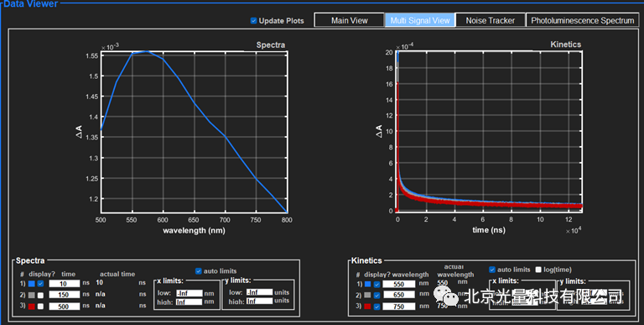This screenshot has width=644, height=325.
Task: Click the wavelength (nm) axis label
Action: click(194, 230)
